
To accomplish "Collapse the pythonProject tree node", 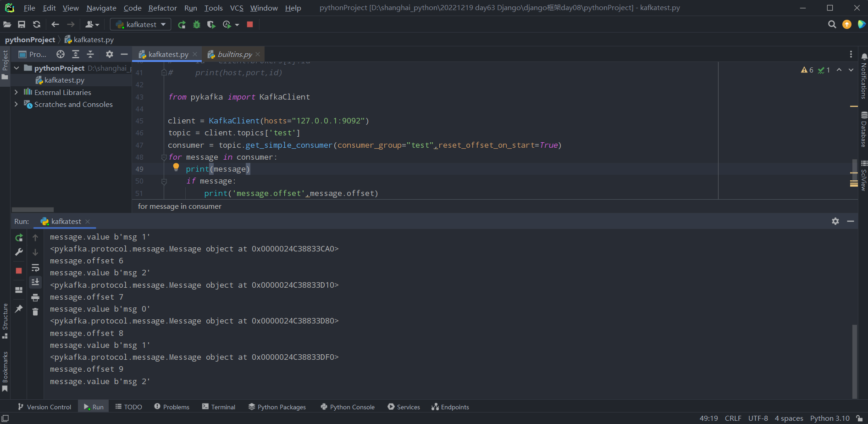I will 17,68.
